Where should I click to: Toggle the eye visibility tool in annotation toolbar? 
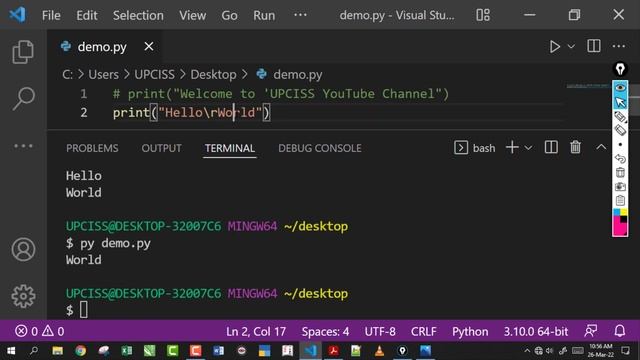[x=620, y=87]
